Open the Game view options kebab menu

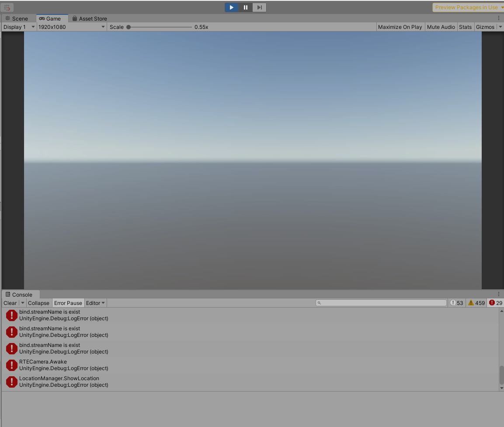(499, 17)
